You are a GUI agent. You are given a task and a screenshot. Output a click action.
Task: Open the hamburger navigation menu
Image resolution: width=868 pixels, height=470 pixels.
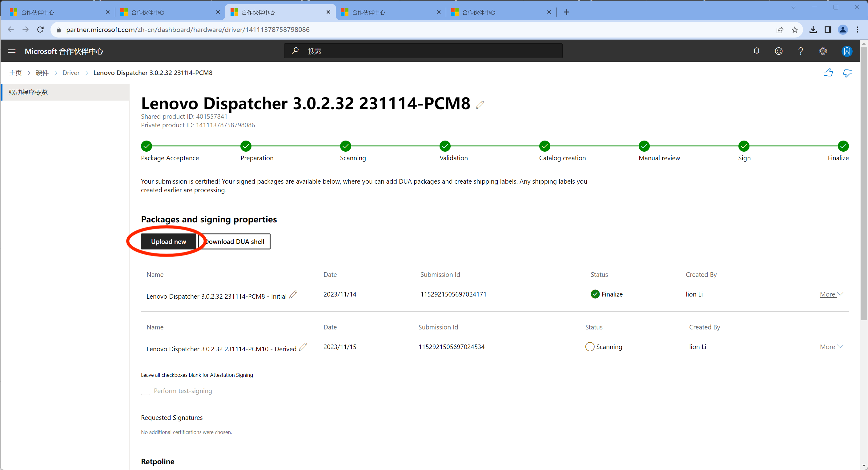point(12,51)
